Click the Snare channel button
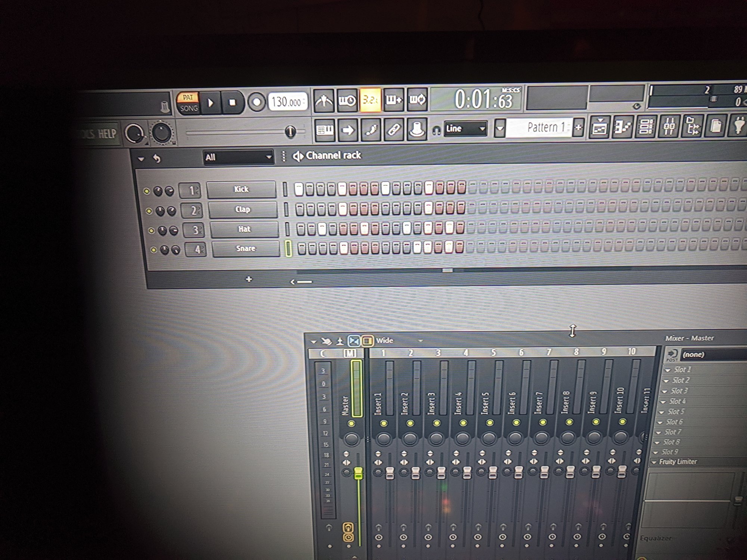Image resolution: width=747 pixels, height=560 pixels. (x=246, y=249)
